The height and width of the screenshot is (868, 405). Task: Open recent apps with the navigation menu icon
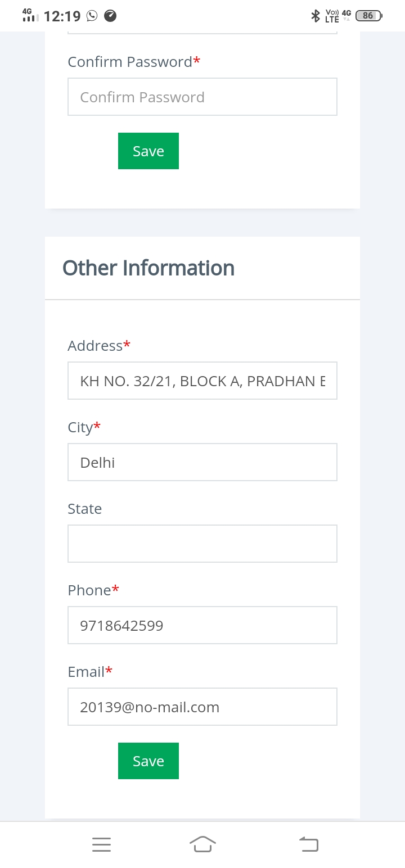point(101,844)
